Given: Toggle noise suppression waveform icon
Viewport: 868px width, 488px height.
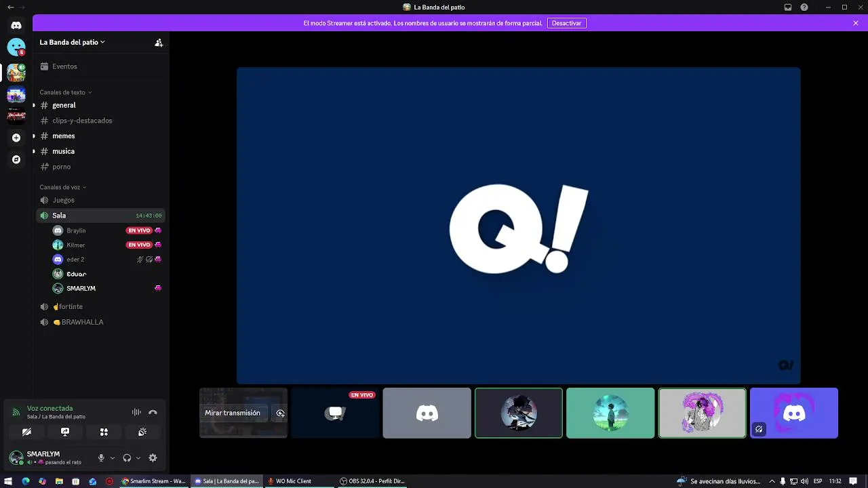Looking at the screenshot, I should point(136,412).
